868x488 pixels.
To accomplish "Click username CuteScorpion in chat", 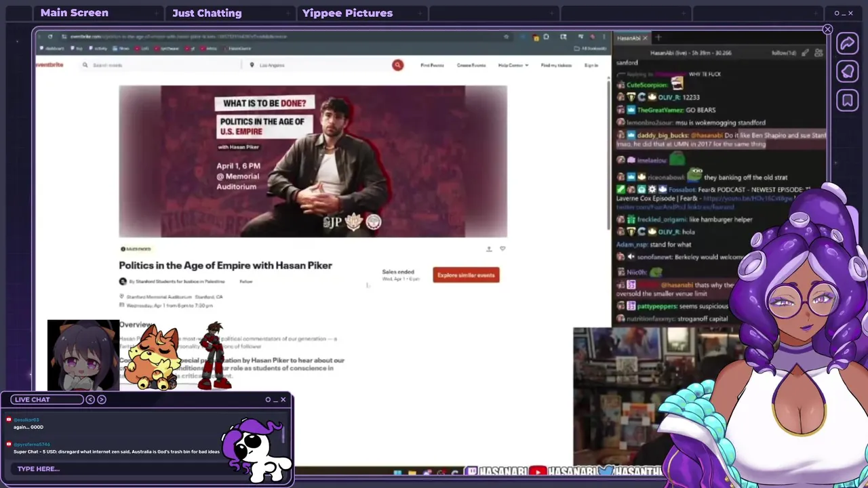I will [647, 85].
